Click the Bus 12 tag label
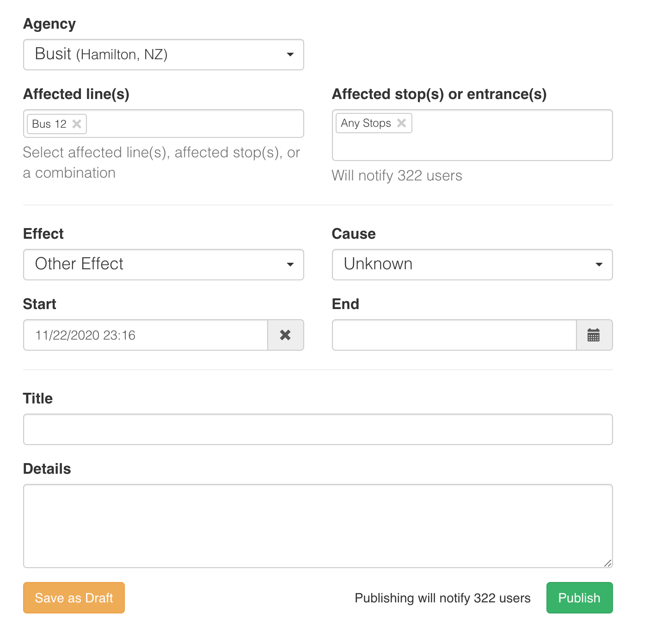This screenshot has height=644, width=650. click(49, 124)
